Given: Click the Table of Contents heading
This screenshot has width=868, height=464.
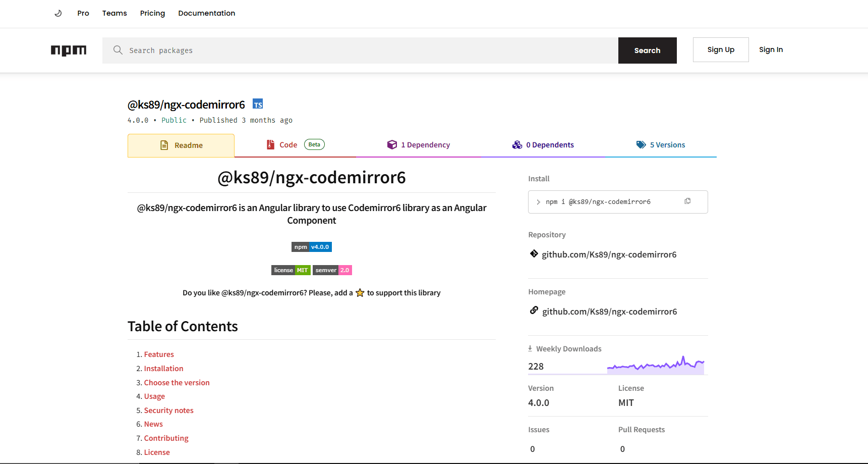Looking at the screenshot, I should coord(183,326).
